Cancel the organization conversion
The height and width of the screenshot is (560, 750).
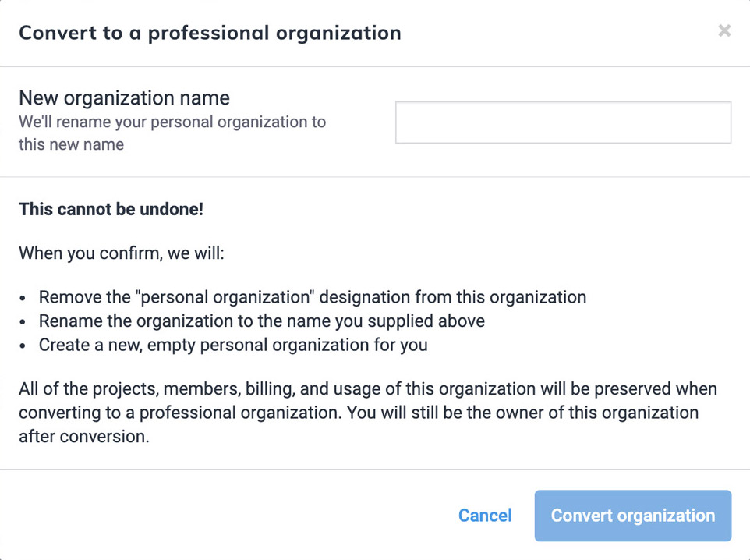pyautogui.click(x=485, y=516)
